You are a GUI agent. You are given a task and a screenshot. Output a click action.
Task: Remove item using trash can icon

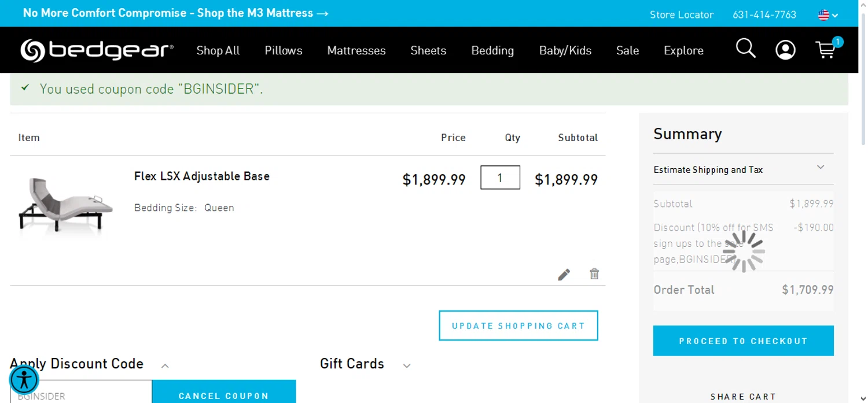click(x=594, y=274)
